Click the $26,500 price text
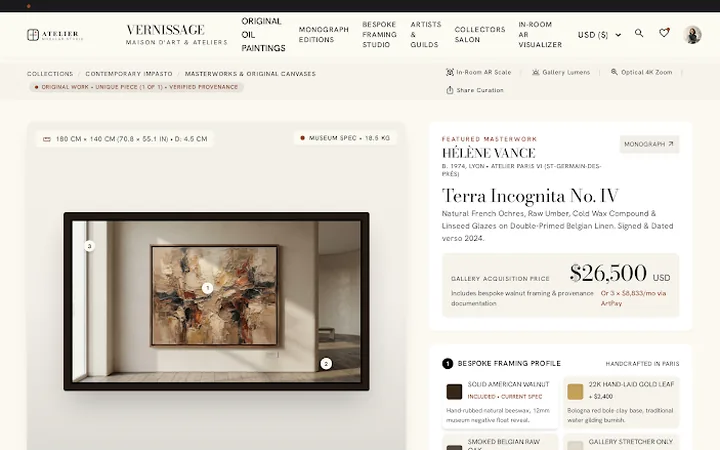The height and width of the screenshot is (450, 720). pos(608,273)
